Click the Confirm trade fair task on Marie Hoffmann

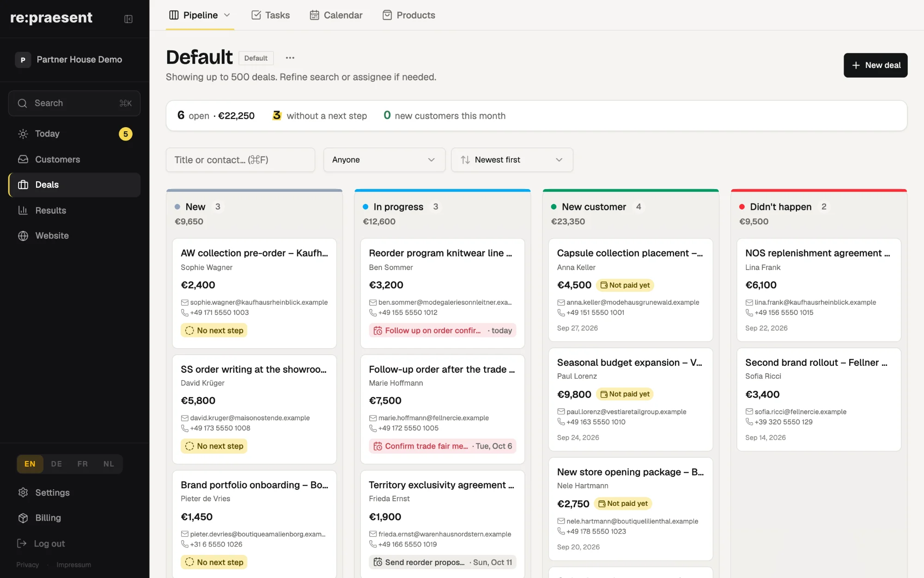[x=443, y=446]
